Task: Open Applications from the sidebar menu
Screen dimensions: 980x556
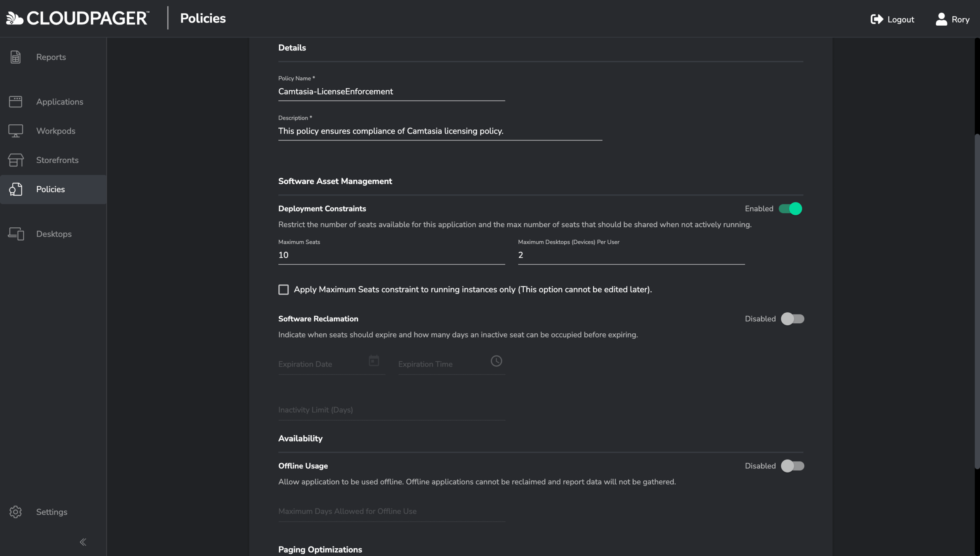Action: pos(53,102)
